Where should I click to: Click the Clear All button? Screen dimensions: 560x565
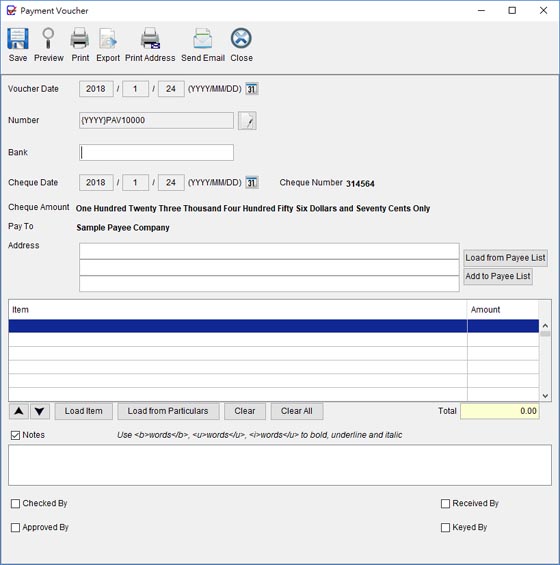[297, 411]
